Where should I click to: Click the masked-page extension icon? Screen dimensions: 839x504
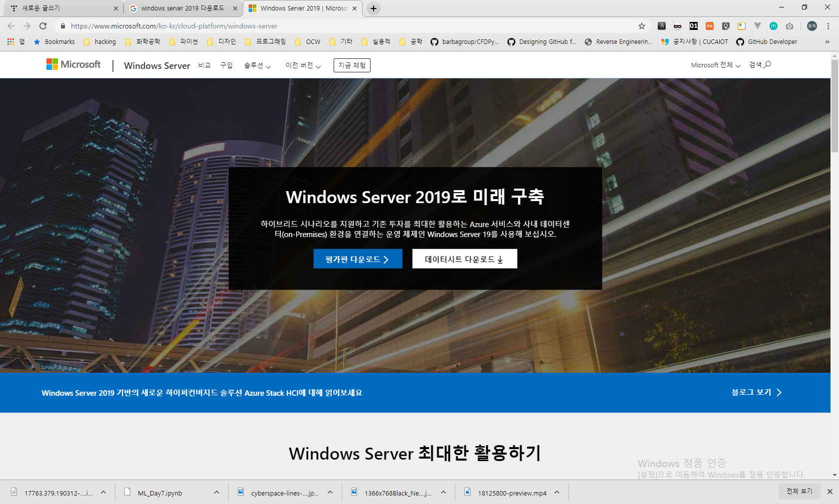tap(678, 26)
